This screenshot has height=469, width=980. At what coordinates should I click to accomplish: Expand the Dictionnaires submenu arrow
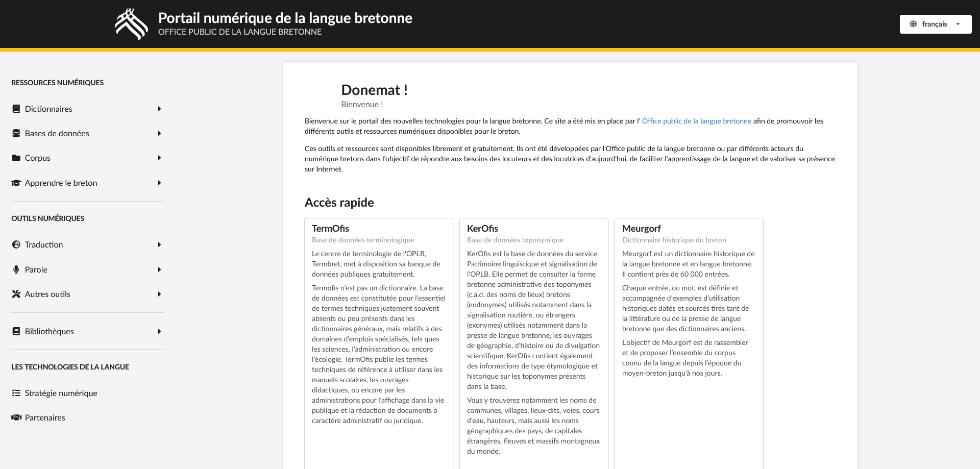point(159,109)
